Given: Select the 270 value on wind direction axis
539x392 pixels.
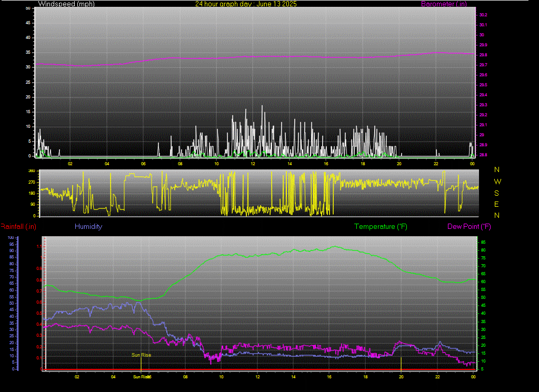Looking at the screenshot, I should click(x=32, y=182).
